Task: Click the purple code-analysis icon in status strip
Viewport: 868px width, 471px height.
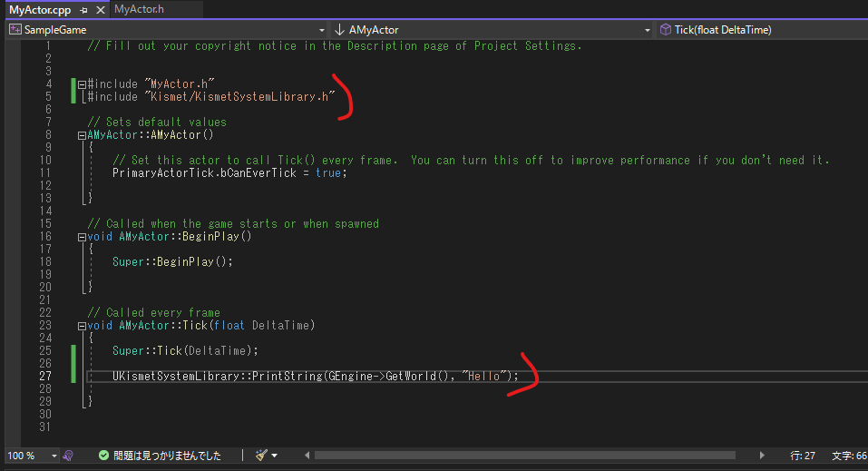Action: point(68,456)
